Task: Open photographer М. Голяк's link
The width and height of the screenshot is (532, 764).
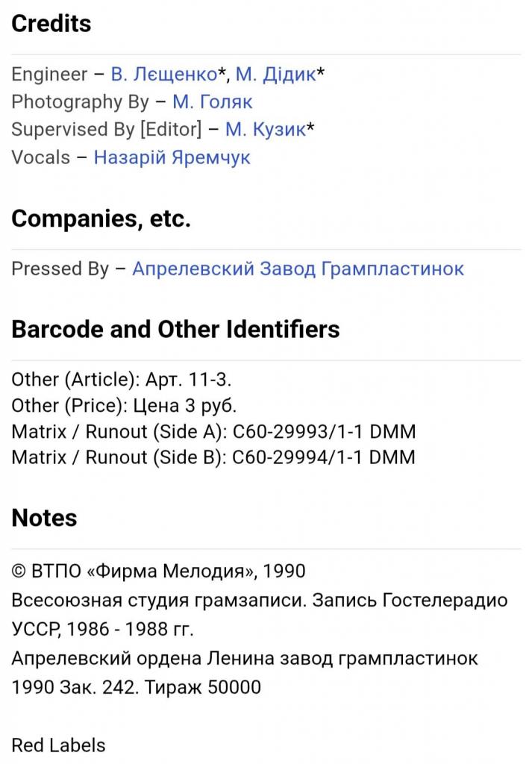Action: (213, 101)
